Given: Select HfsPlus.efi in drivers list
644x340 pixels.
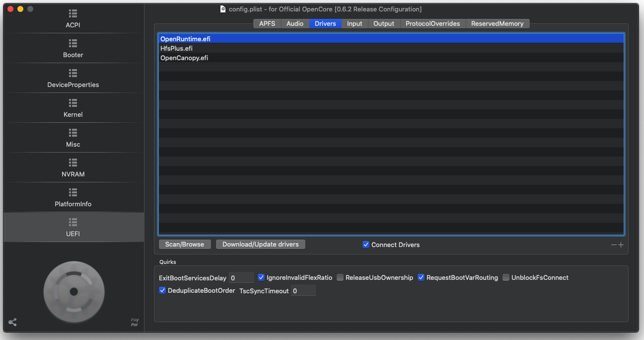Looking at the screenshot, I should pyautogui.click(x=176, y=48).
